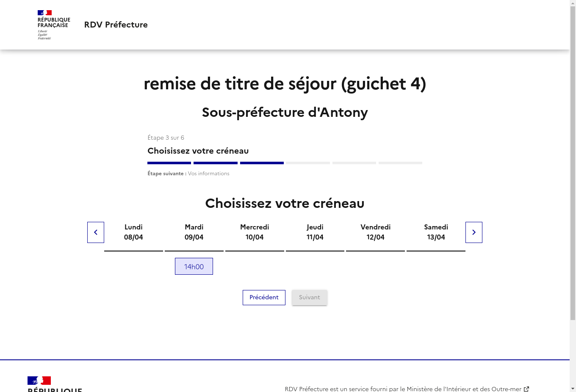Go to previous week with left chevron
This screenshot has height=392, width=576.
[96, 232]
